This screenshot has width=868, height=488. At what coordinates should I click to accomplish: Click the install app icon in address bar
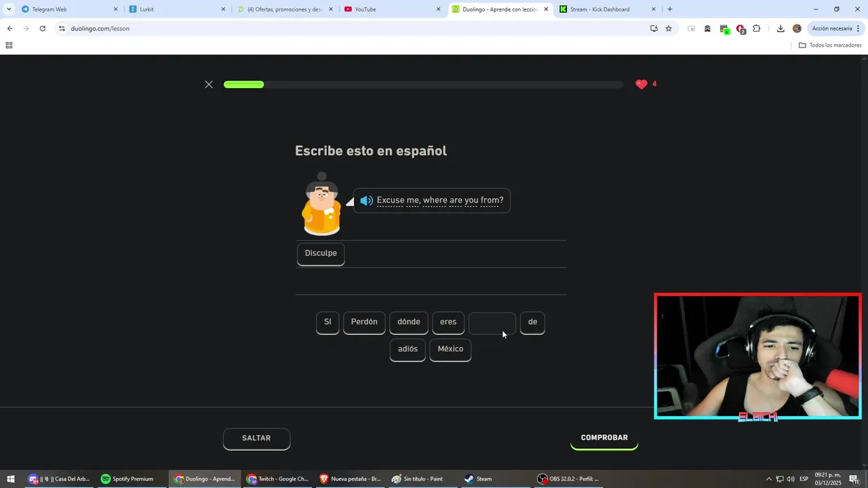[654, 28]
